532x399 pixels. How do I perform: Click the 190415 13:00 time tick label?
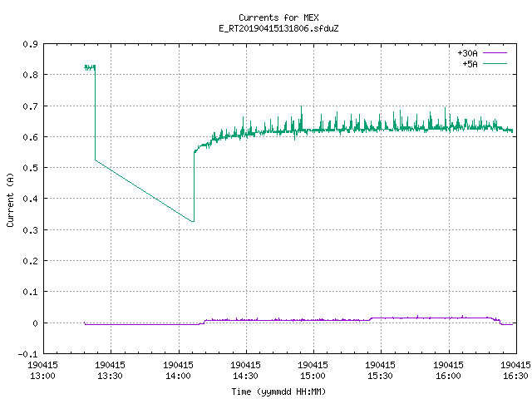pos(42,371)
